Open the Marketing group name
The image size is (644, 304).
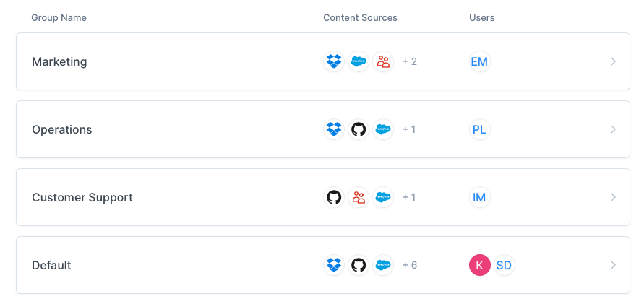tap(59, 62)
